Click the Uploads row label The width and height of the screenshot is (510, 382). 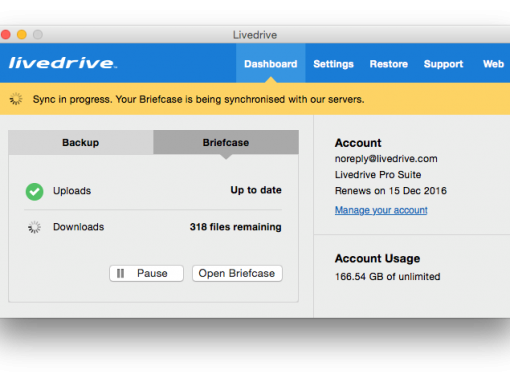pos(72,191)
